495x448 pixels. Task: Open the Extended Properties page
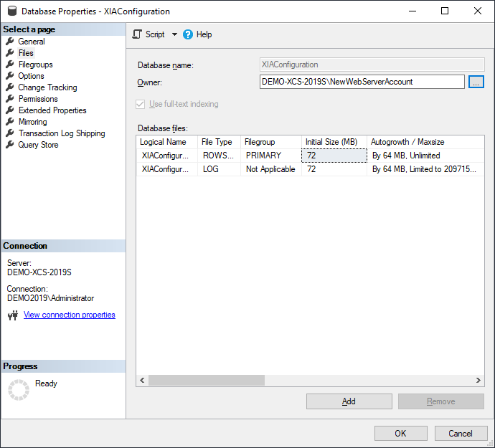[x=52, y=110]
